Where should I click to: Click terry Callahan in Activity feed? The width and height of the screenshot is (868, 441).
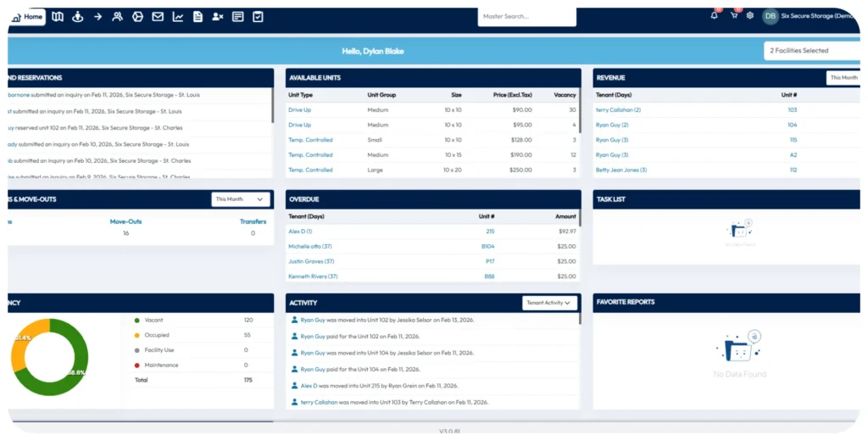tap(319, 402)
